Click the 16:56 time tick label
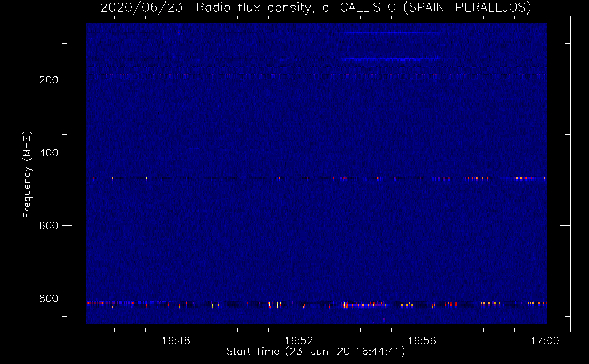The image size is (589, 364). click(422, 341)
